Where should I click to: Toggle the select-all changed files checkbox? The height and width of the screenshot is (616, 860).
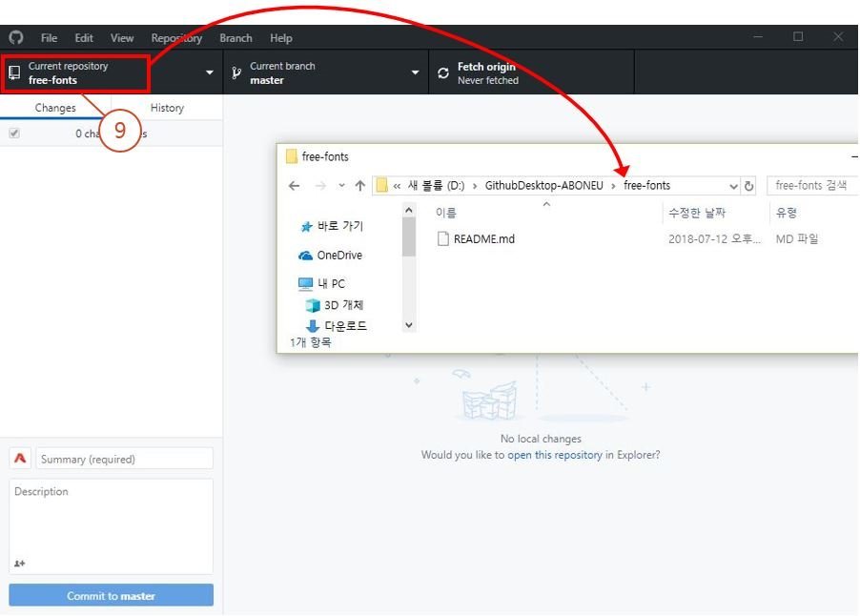coord(15,133)
